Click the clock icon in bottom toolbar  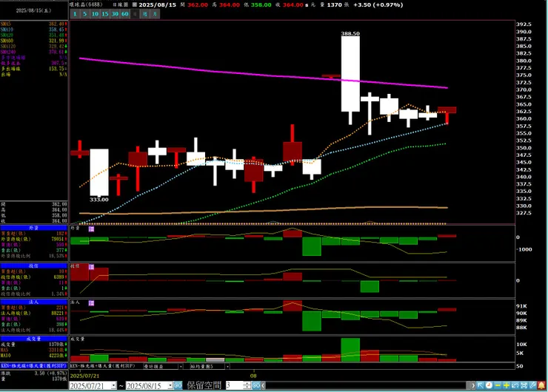(x=489, y=385)
